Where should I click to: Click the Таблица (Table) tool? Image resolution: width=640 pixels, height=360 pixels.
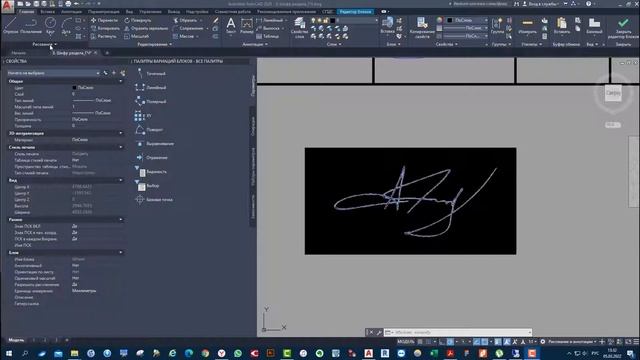click(x=267, y=36)
